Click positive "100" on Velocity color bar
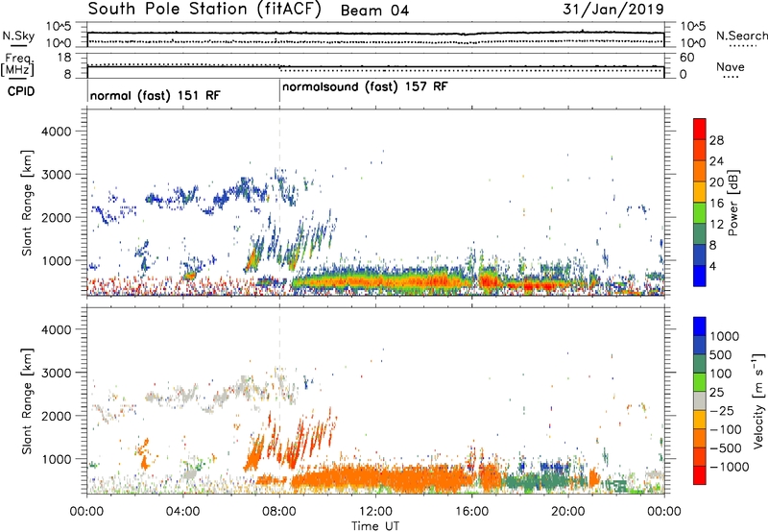768x532 pixels. 721,374
